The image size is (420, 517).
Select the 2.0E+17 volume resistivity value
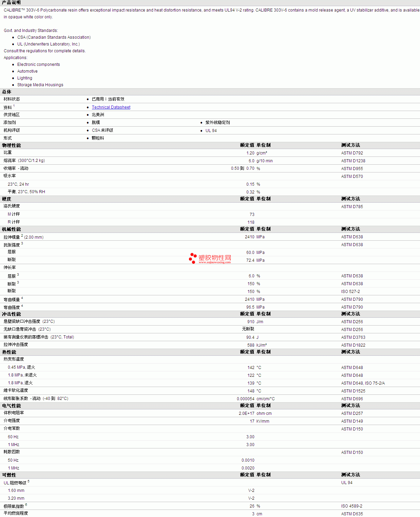(247, 413)
